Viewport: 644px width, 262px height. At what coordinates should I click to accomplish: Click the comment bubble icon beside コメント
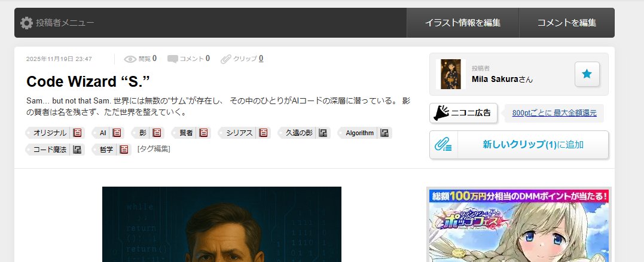pos(172,59)
